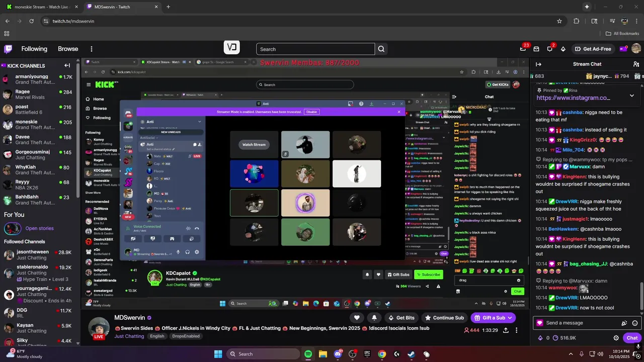Go to the Following page
The image size is (644, 362).
point(34,49)
